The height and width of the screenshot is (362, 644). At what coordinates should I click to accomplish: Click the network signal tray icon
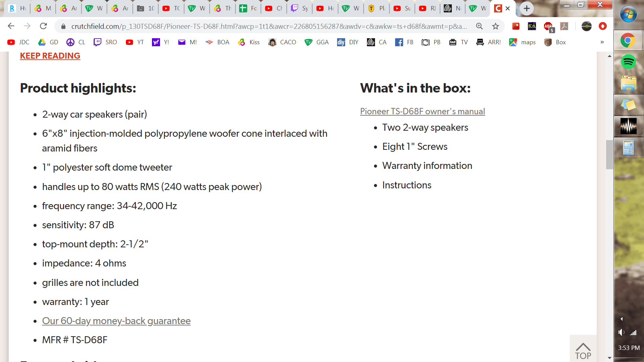633,333
